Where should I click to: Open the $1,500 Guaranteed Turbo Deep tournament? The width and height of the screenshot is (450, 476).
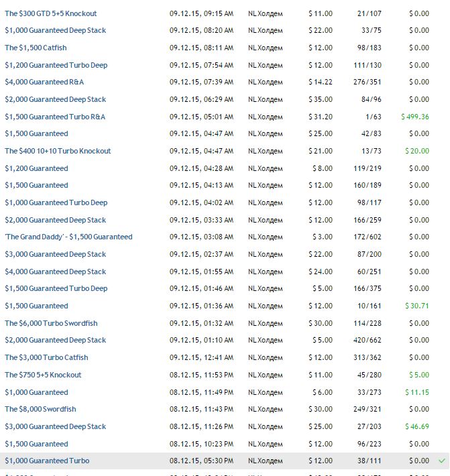coord(56,288)
